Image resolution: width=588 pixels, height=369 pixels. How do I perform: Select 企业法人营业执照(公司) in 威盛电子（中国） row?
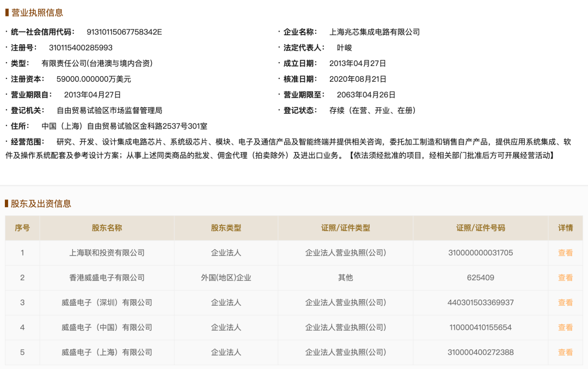[x=345, y=328]
